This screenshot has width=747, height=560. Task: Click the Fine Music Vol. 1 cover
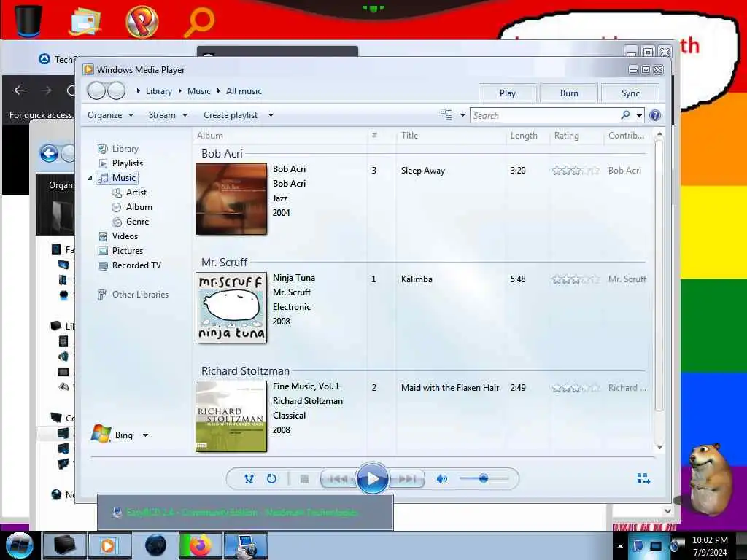click(231, 416)
